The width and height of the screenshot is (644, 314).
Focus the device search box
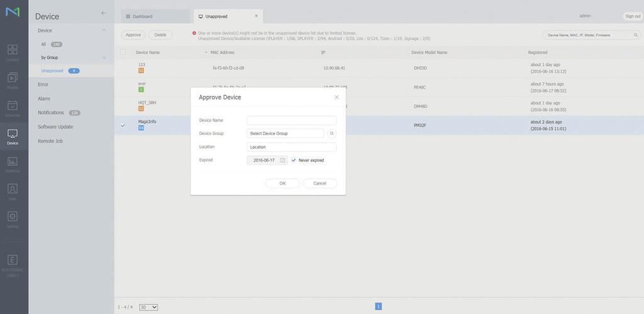590,35
